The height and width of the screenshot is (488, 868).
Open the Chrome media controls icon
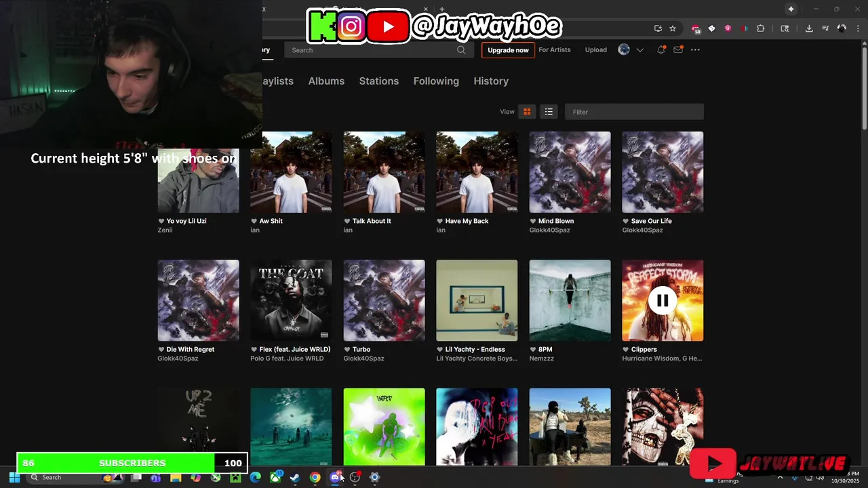(x=825, y=28)
